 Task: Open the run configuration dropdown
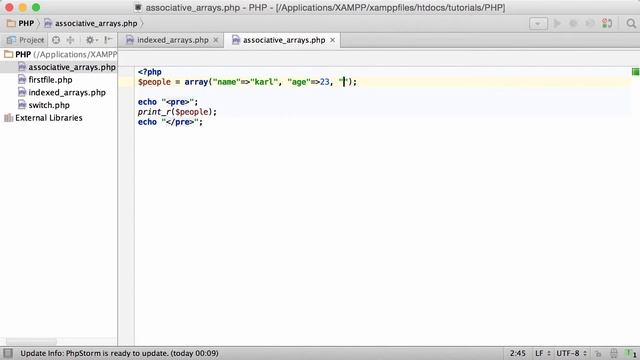point(538,24)
